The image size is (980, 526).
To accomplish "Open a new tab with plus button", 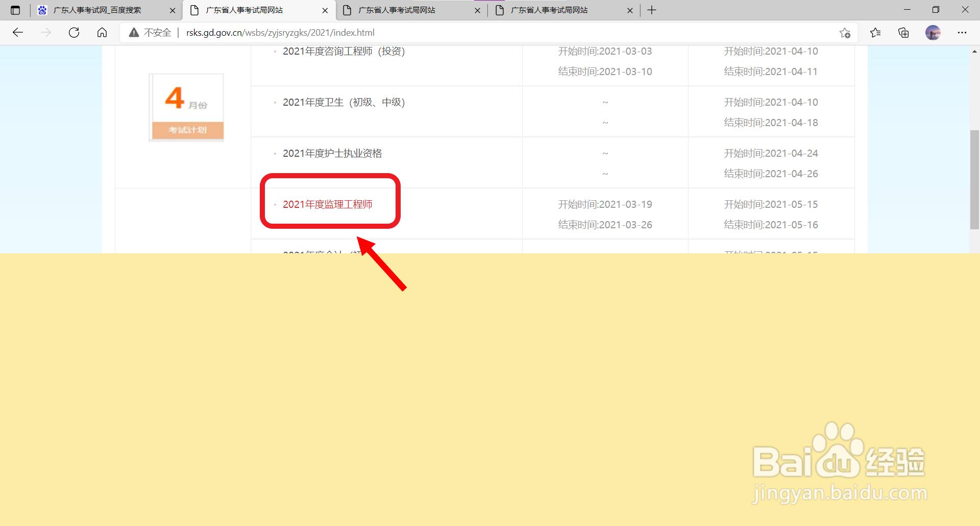I will click(x=652, y=10).
